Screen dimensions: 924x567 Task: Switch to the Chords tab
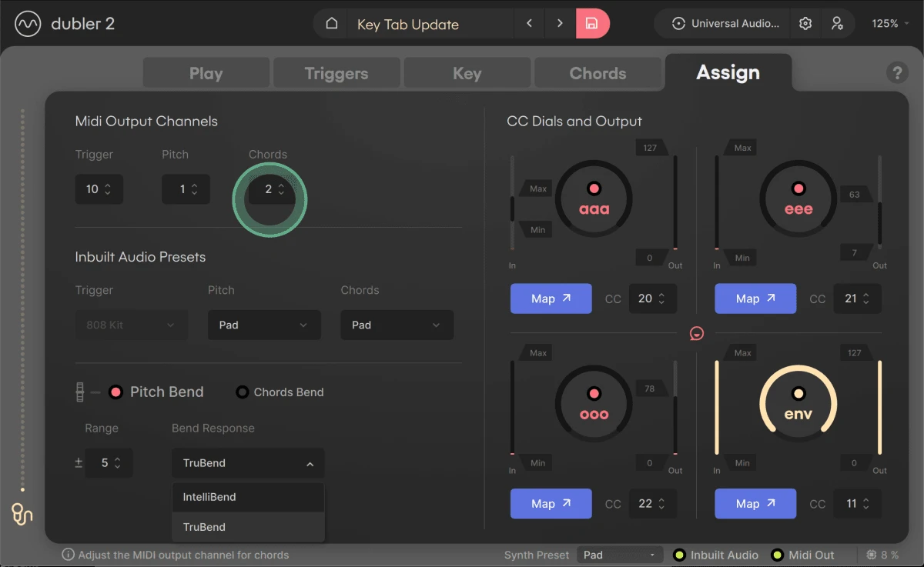tap(598, 74)
